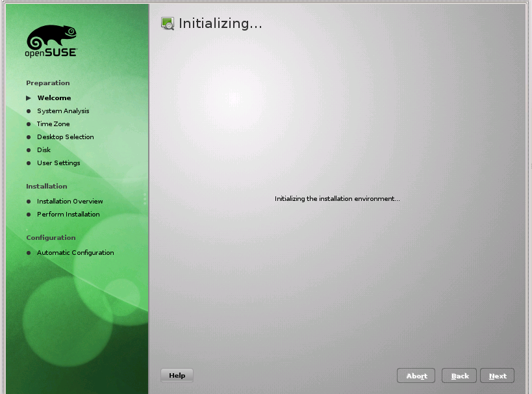
Task: Select Automatic Configuration step
Action: point(75,253)
